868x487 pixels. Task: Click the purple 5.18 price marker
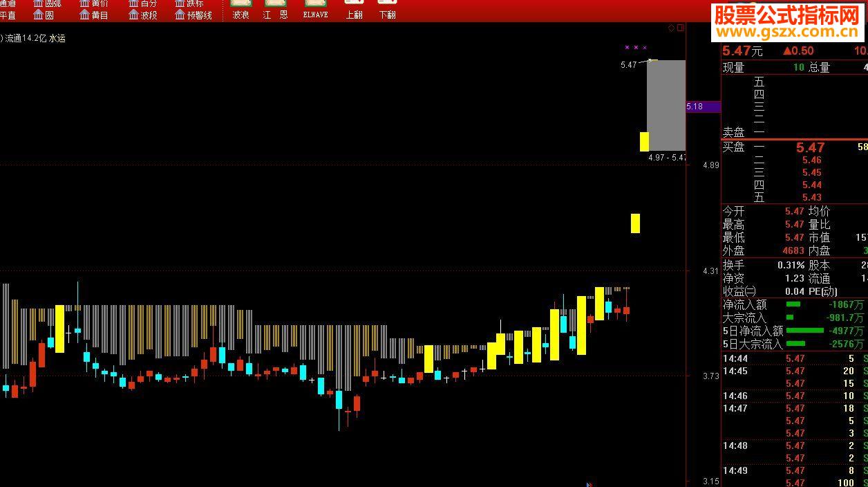click(x=703, y=107)
